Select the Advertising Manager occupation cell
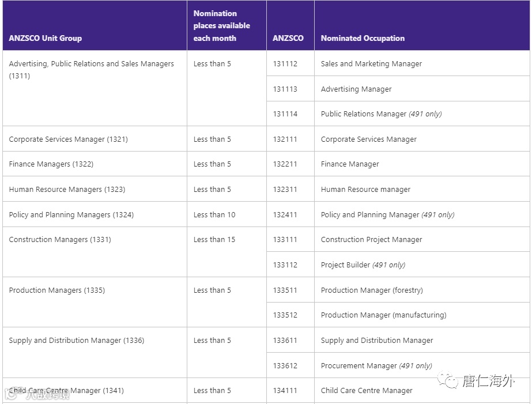This screenshot has width=532, height=404. 356,89
